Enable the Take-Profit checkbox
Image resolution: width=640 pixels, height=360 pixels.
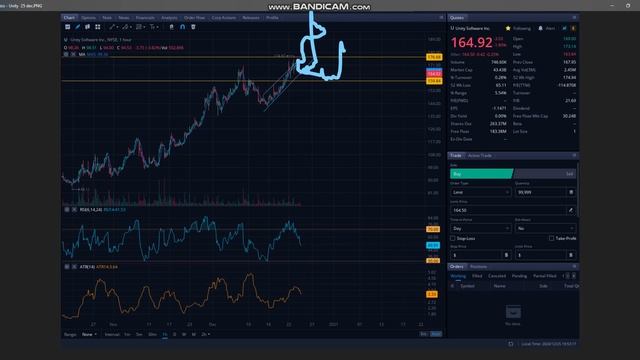551,238
